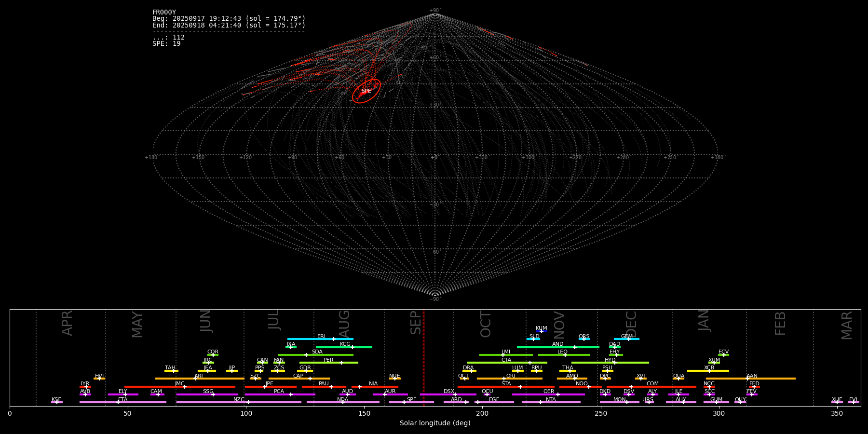Select the XCB yellow activity bar

(708, 371)
